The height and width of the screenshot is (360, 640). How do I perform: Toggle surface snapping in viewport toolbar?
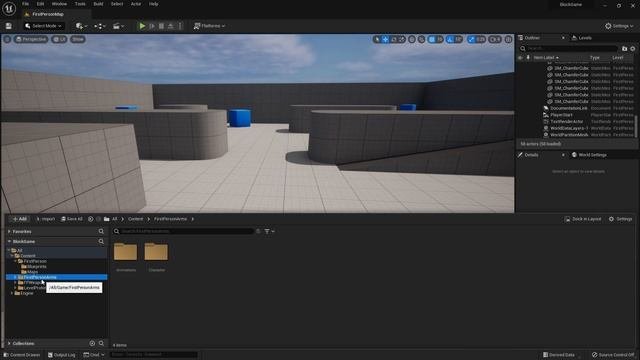pos(422,39)
